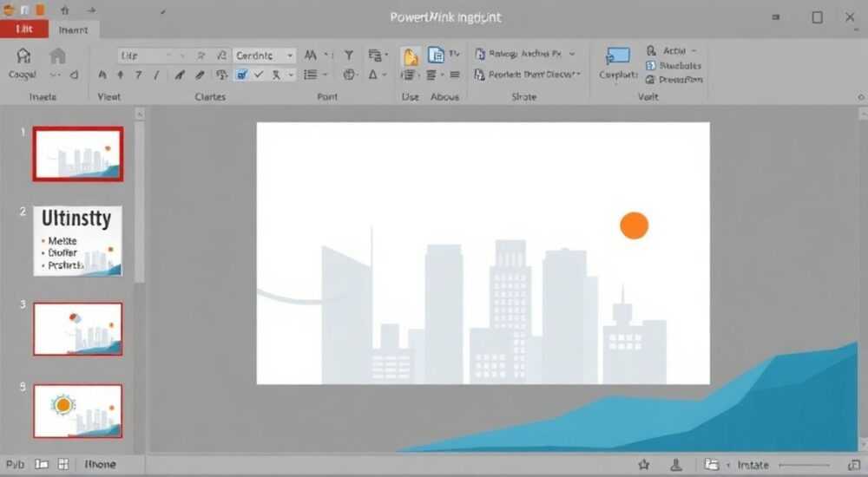Toggle the checkmark button in ribbon
Image resolution: width=868 pixels, height=477 pixels.
259,75
